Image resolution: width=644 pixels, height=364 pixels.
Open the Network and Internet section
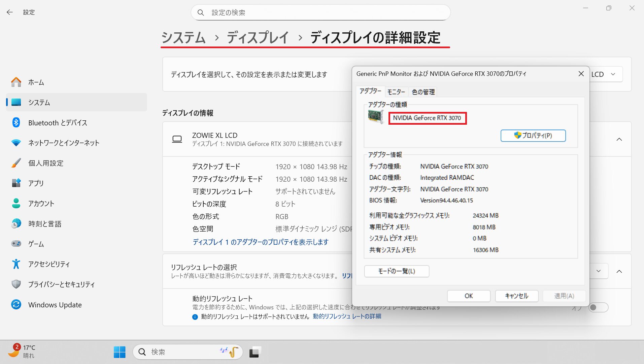point(63,143)
